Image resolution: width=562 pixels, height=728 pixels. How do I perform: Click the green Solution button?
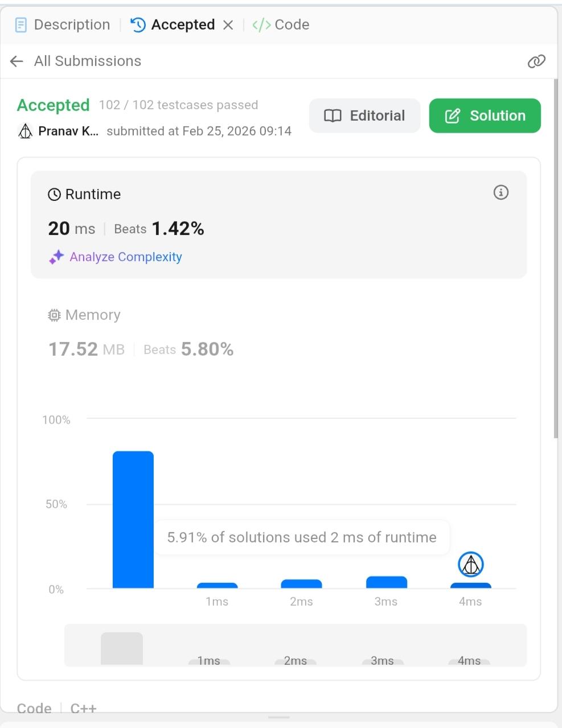pos(485,116)
